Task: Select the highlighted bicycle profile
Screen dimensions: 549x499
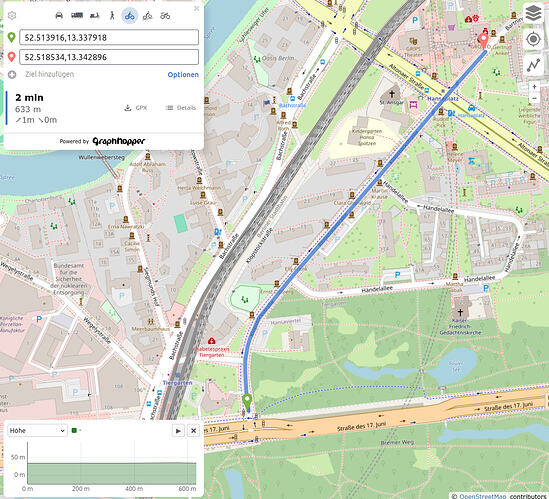Action: coord(130,16)
